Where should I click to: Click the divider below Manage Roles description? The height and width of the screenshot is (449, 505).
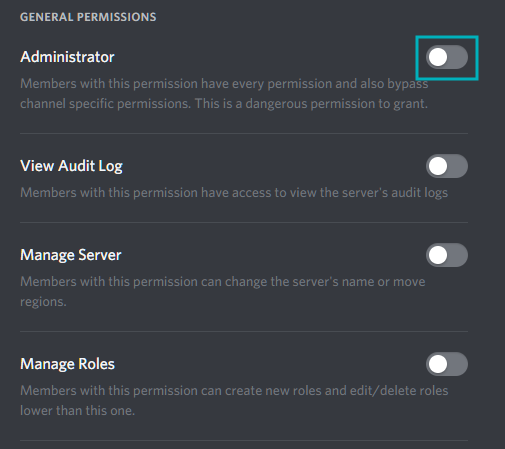(244, 440)
